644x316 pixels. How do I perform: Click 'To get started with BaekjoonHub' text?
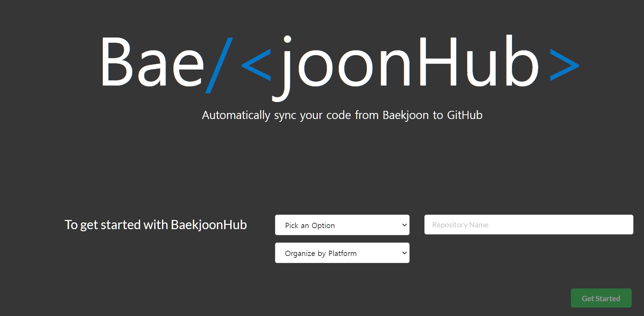click(156, 225)
